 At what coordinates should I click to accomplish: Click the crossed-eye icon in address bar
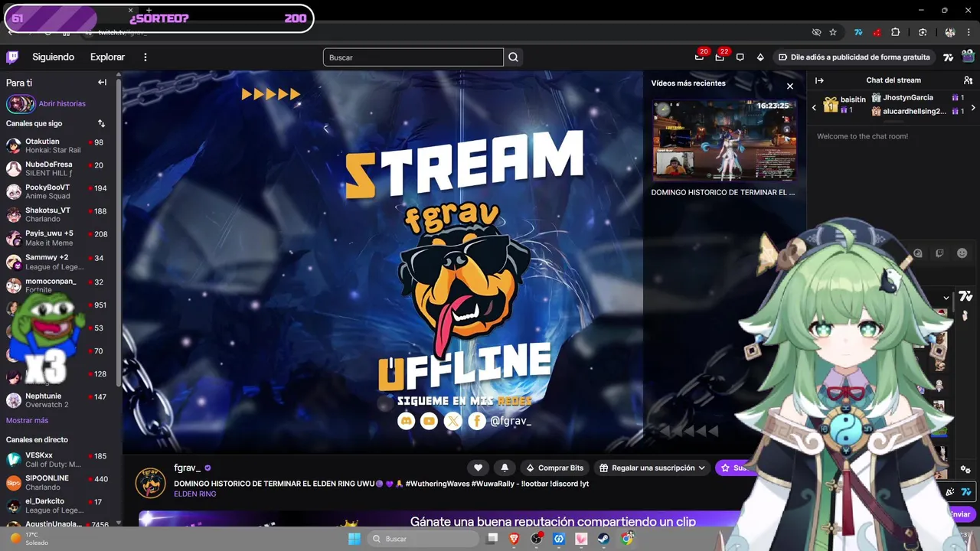[816, 32]
